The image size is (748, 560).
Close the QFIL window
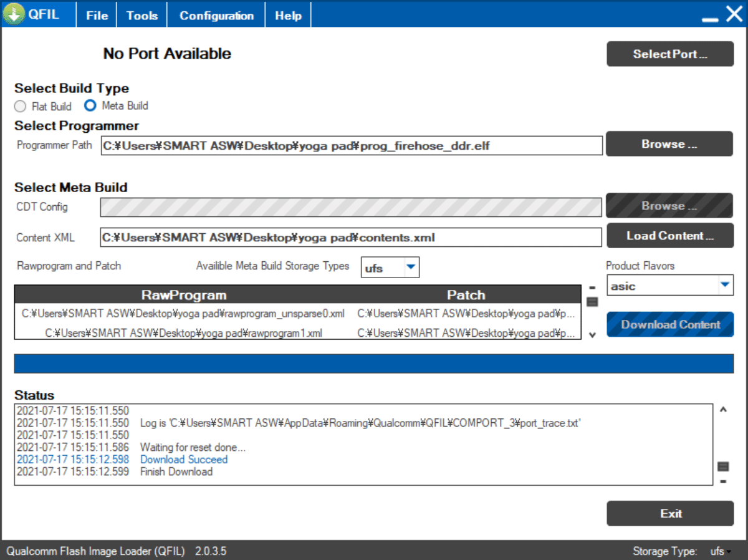(x=734, y=14)
